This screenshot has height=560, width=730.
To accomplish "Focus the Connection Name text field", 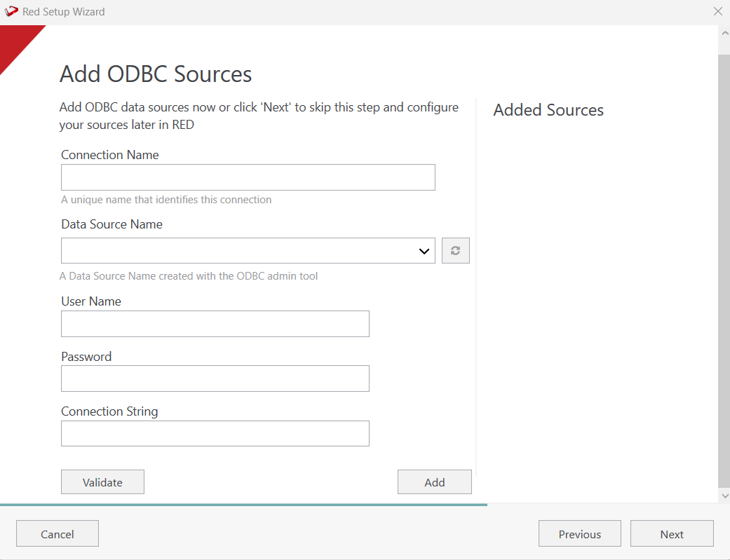I will point(248,177).
